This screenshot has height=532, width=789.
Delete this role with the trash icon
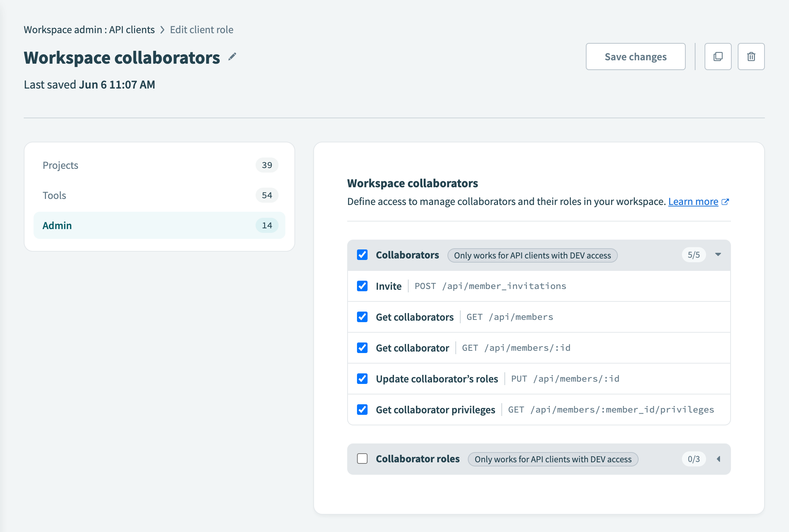pyautogui.click(x=751, y=57)
